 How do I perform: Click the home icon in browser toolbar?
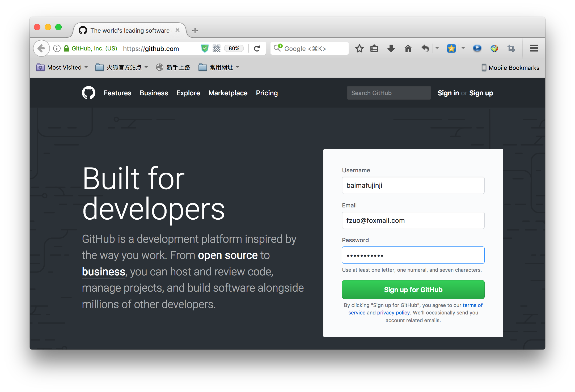tap(407, 48)
